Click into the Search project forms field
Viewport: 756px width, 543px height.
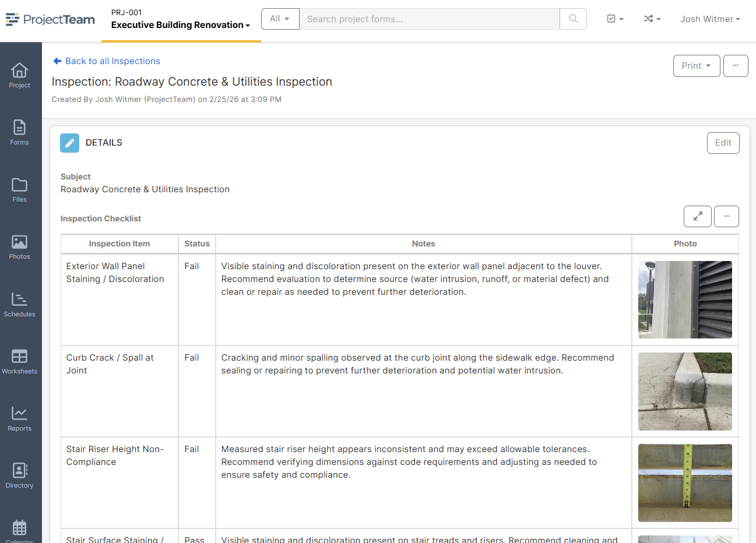pyautogui.click(x=429, y=19)
